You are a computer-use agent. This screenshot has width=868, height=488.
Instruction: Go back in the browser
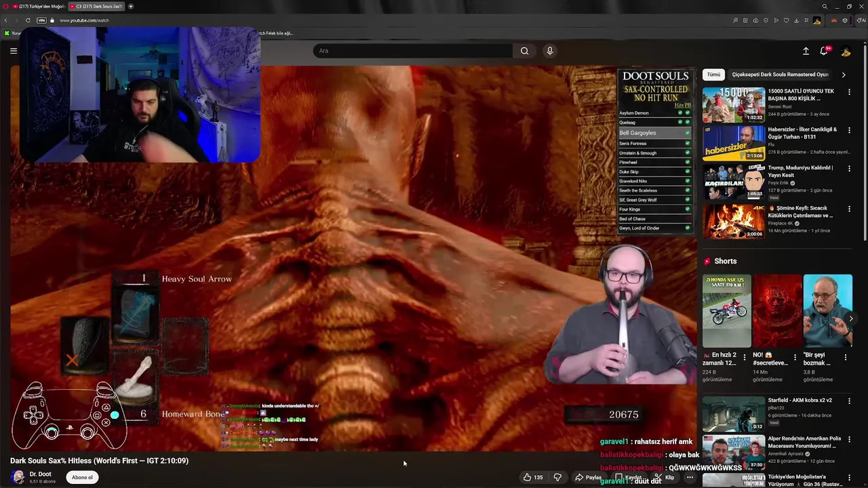click(6, 20)
